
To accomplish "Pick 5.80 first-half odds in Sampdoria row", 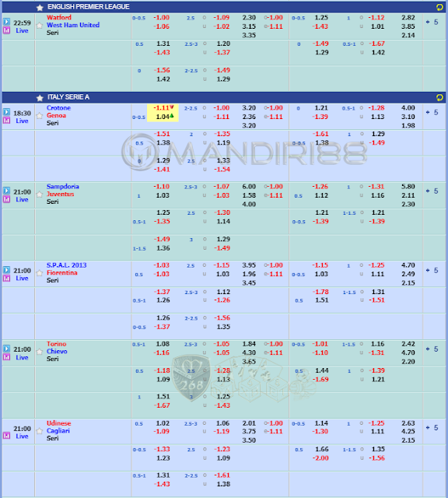I will pyautogui.click(x=408, y=187).
